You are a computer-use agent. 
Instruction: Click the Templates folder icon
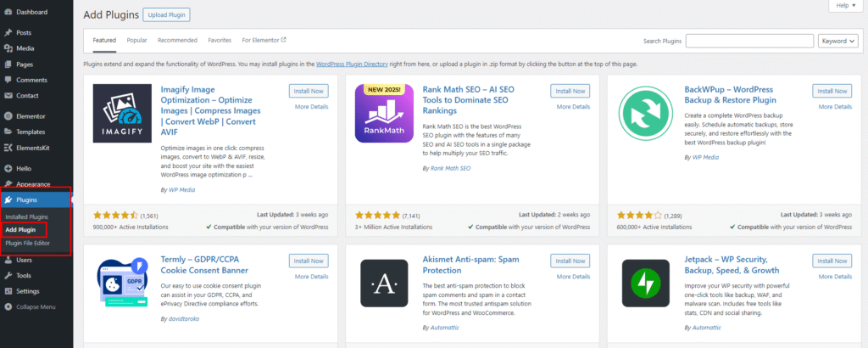tap(8, 132)
